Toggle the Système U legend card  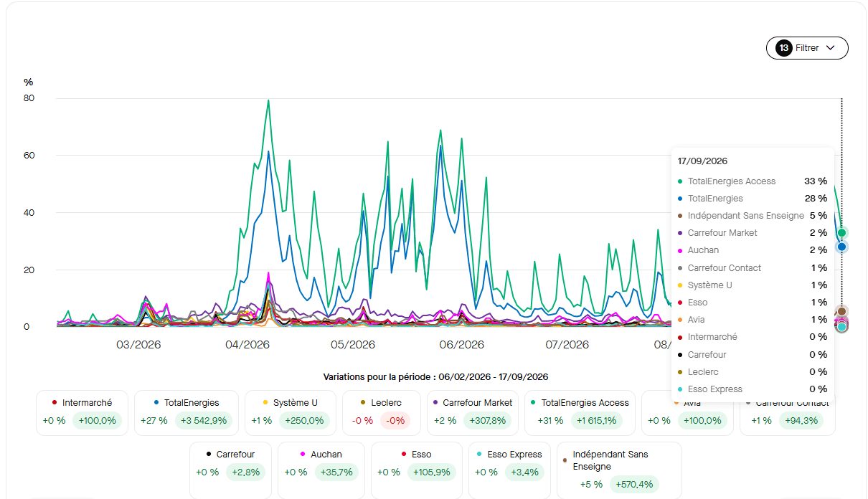(291, 413)
